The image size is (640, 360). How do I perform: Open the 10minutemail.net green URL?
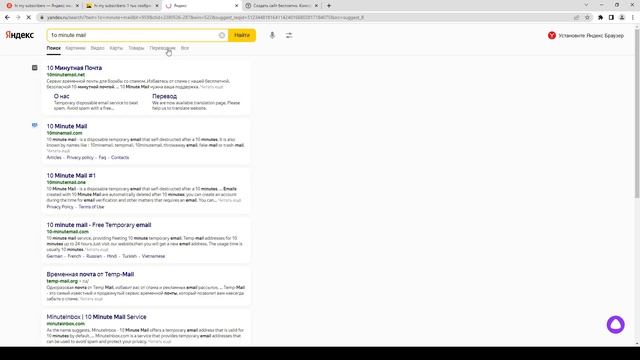[x=66, y=75]
